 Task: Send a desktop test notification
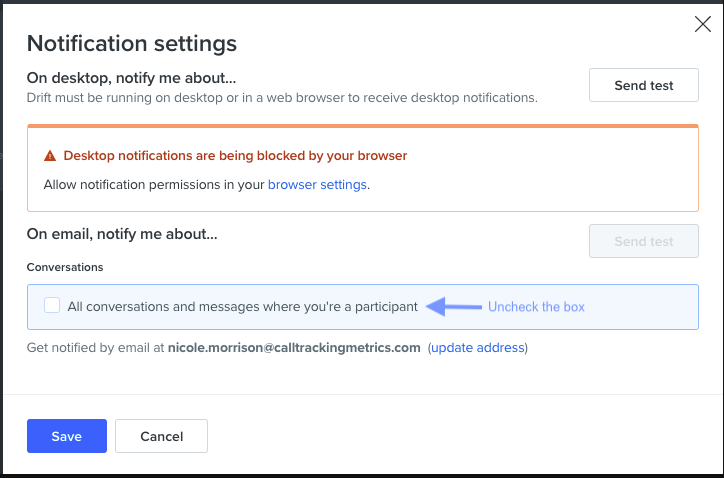[643, 85]
